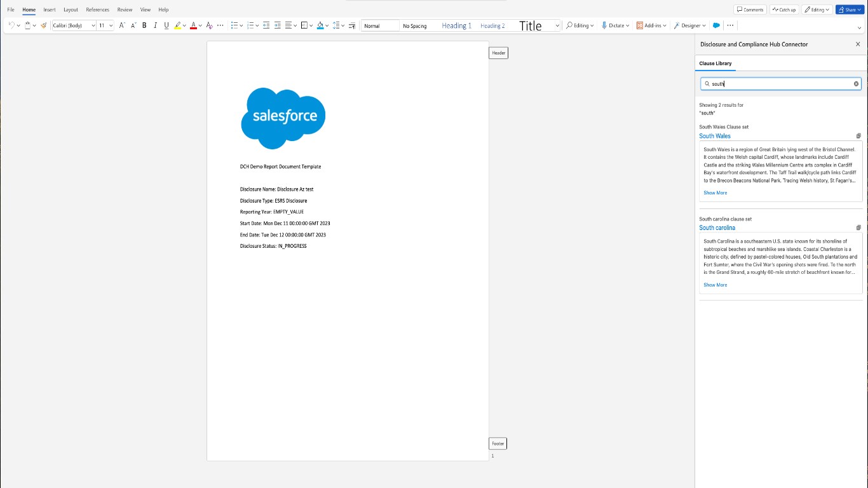Toggle bold formatting
868x488 pixels.
pos(144,25)
